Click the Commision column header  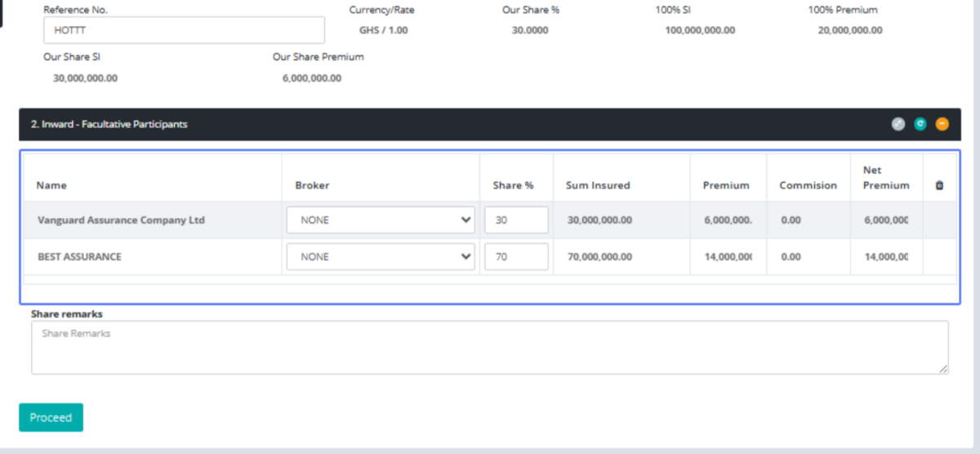[808, 185]
